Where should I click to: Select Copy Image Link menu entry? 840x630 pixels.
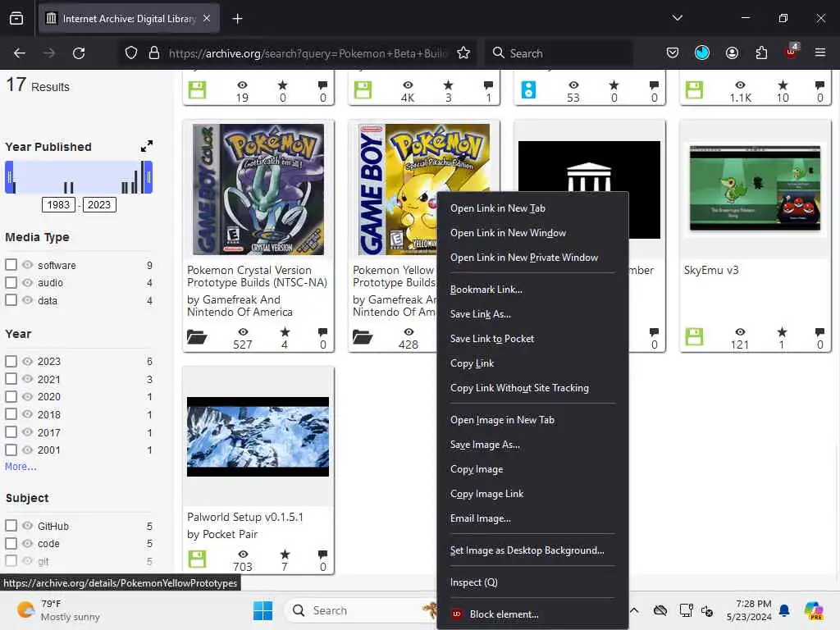point(532,494)
